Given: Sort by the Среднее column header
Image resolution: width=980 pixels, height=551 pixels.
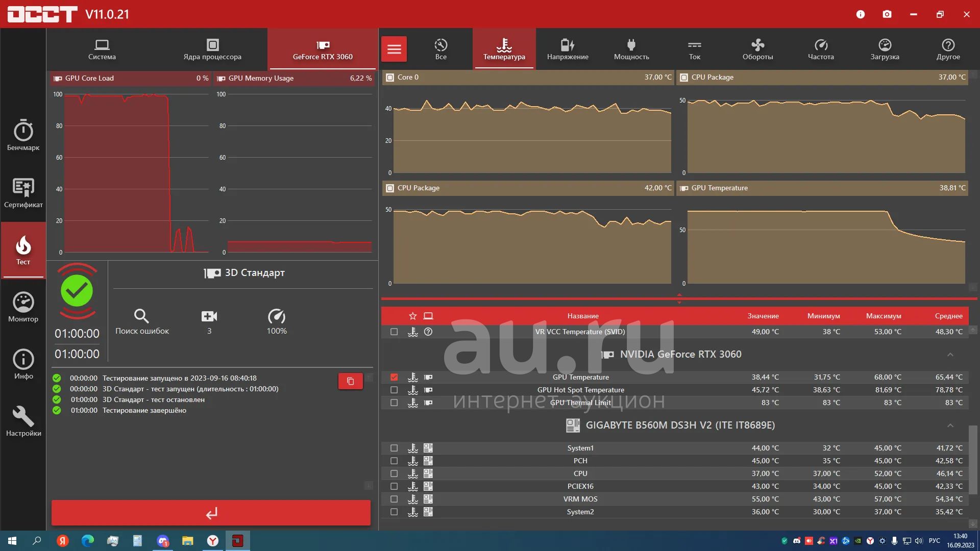Looking at the screenshot, I should [949, 316].
